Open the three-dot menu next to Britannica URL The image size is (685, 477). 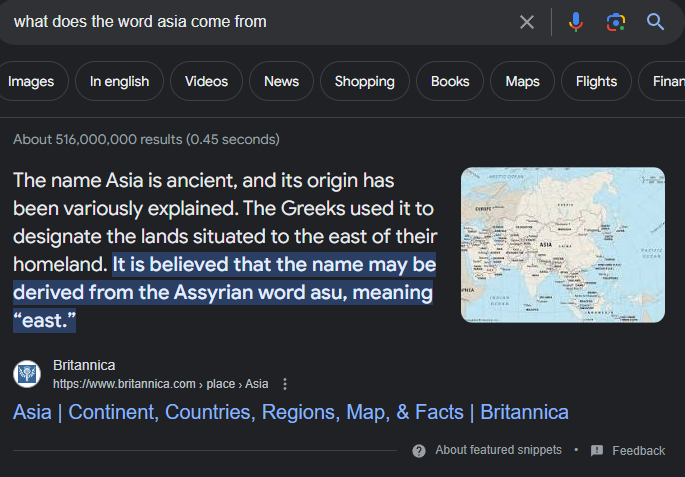pyautogui.click(x=286, y=384)
